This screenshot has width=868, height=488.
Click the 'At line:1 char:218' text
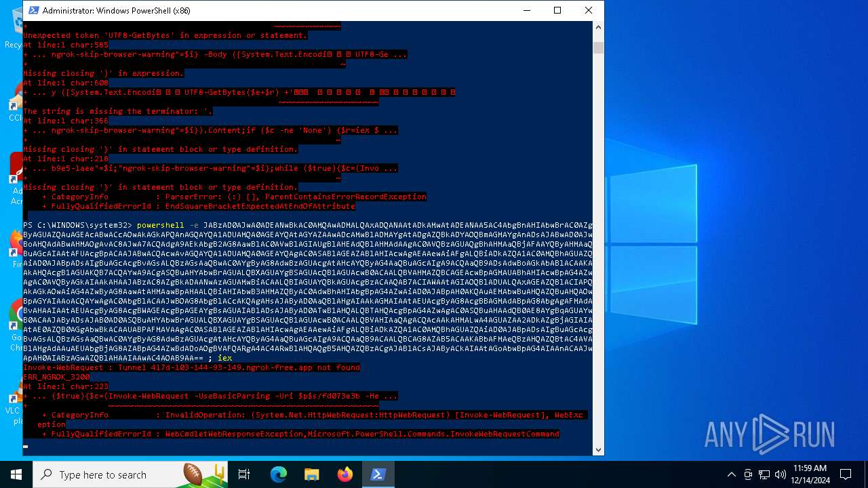click(x=66, y=159)
